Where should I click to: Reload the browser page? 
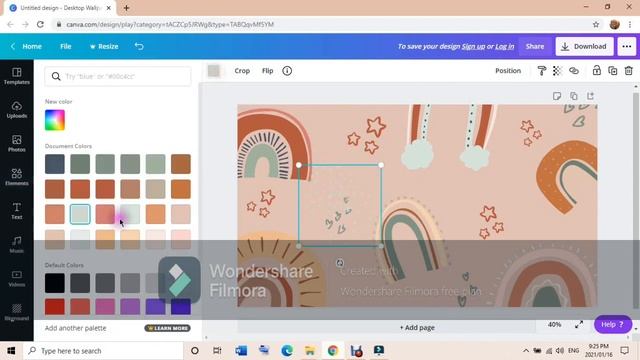pos(40,24)
